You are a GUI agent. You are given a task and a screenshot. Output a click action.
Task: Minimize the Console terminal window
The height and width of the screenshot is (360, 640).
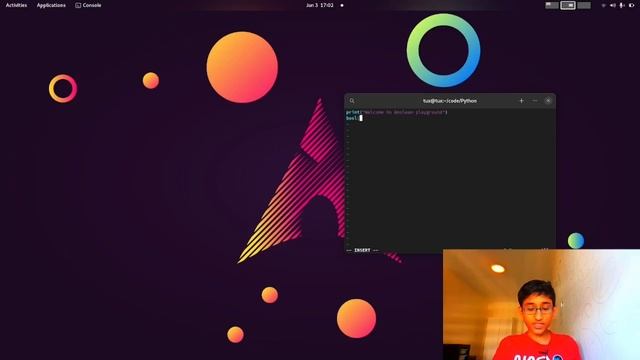[x=535, y=101]
